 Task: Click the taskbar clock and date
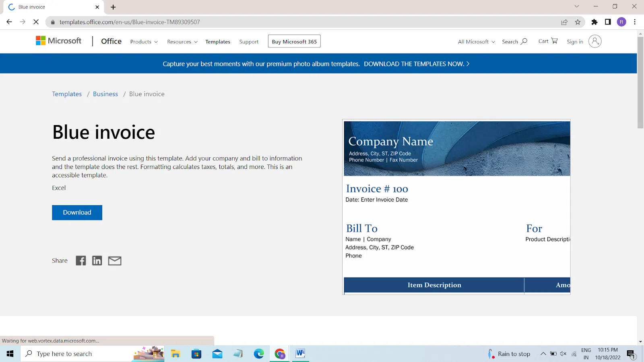click(608, 354)
